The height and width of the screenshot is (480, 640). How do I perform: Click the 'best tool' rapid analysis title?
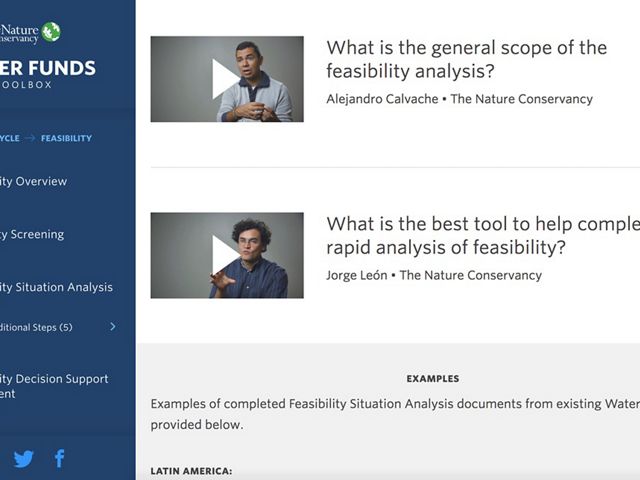482,235
